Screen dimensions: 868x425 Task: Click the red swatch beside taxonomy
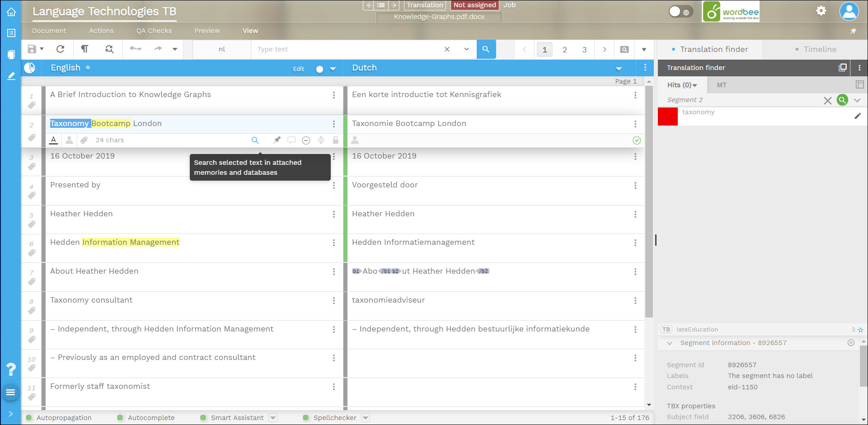point(667,117)
